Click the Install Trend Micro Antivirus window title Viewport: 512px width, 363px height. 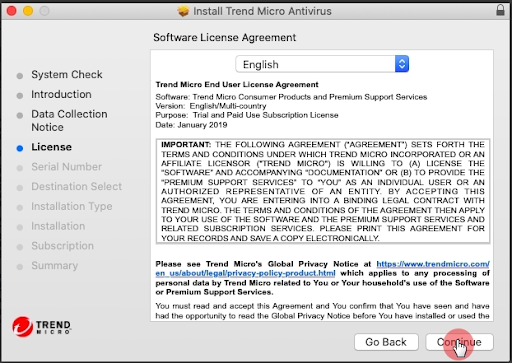[262, 11]
